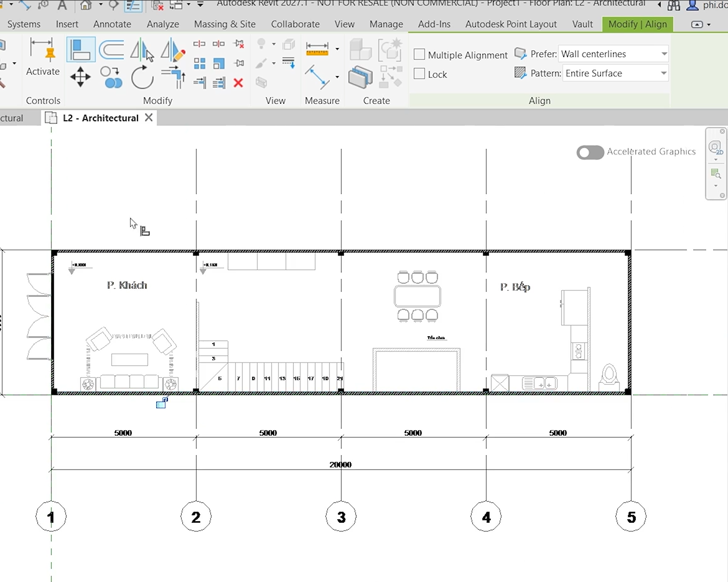728x582 pixels.
Task: Close the L2 - Architectural view tab
Action: point(149,118)
